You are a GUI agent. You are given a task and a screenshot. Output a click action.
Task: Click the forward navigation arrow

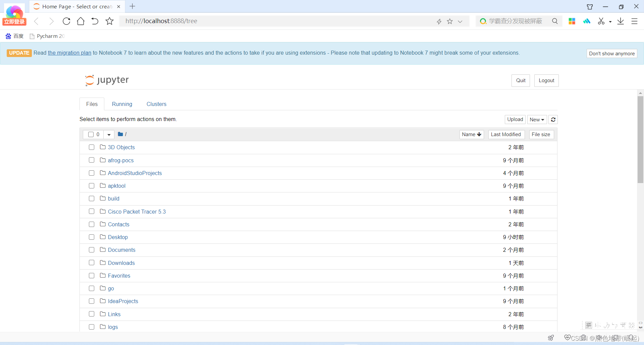(51, 21)
